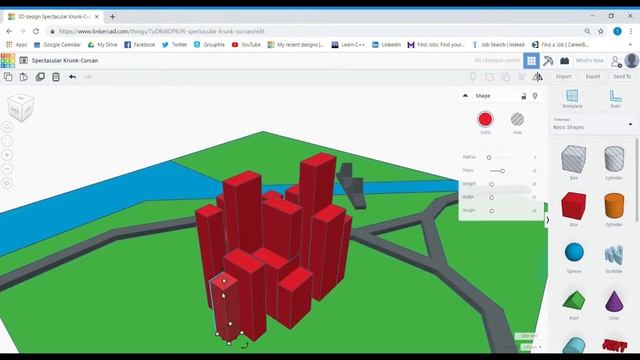Select the Workplane tool

pyautogui.click(x=572, y=98)
